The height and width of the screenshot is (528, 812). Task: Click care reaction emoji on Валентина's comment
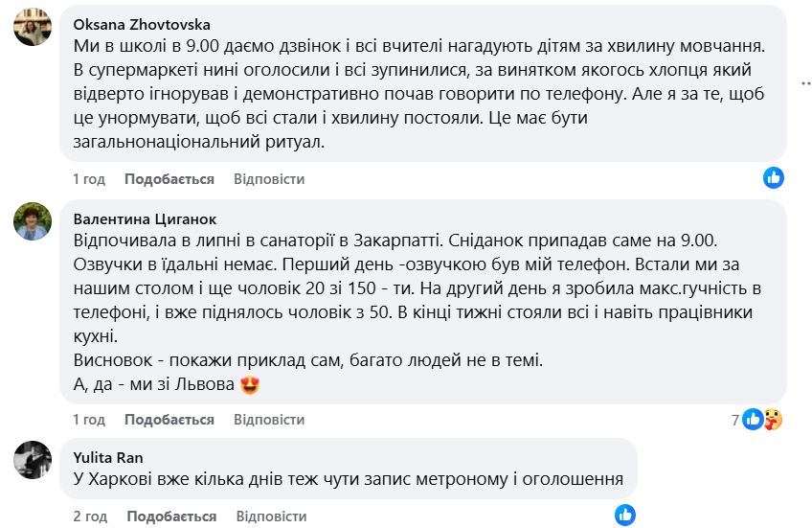pyautogui.click(x=774, y=419)
